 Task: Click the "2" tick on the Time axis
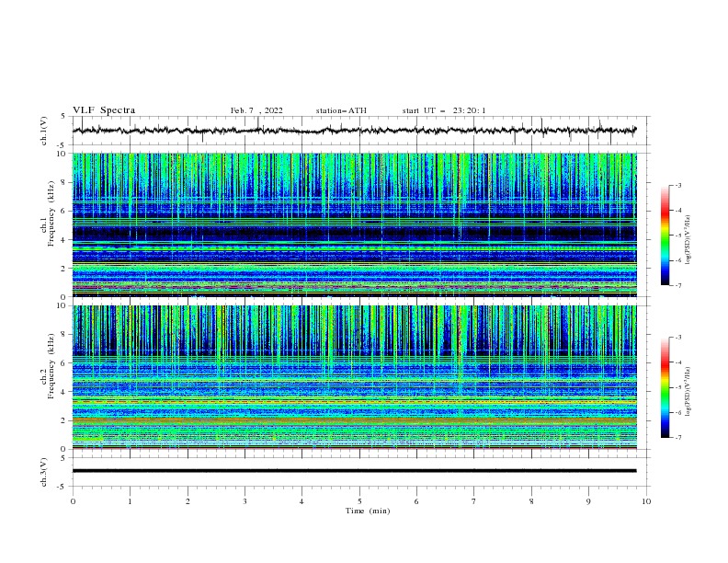[x=188, y=501]
